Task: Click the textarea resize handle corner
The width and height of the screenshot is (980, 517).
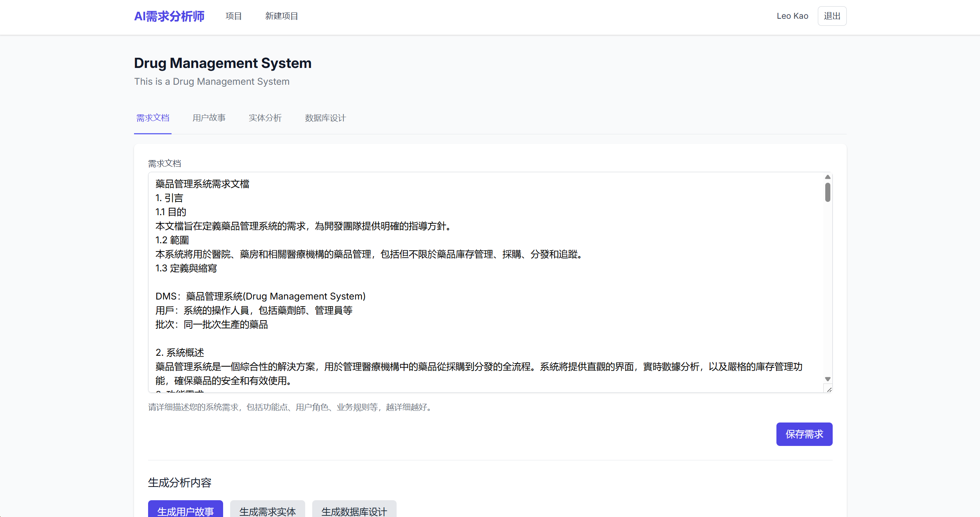Action: coord(829,389)
